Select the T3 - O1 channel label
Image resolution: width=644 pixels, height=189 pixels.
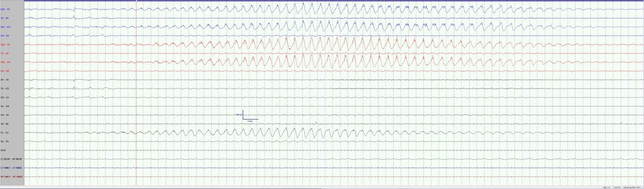coord(5,18)
